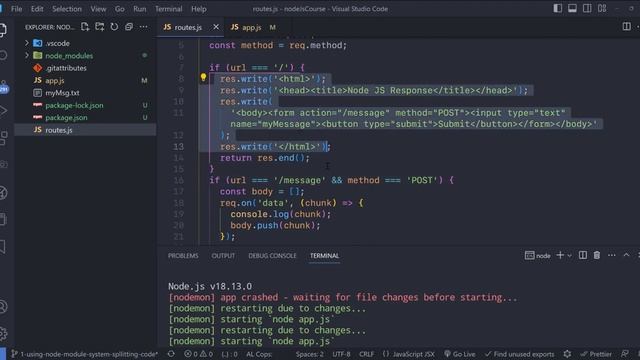Change indentation via Spaces: 2

[x=309, y=354]
